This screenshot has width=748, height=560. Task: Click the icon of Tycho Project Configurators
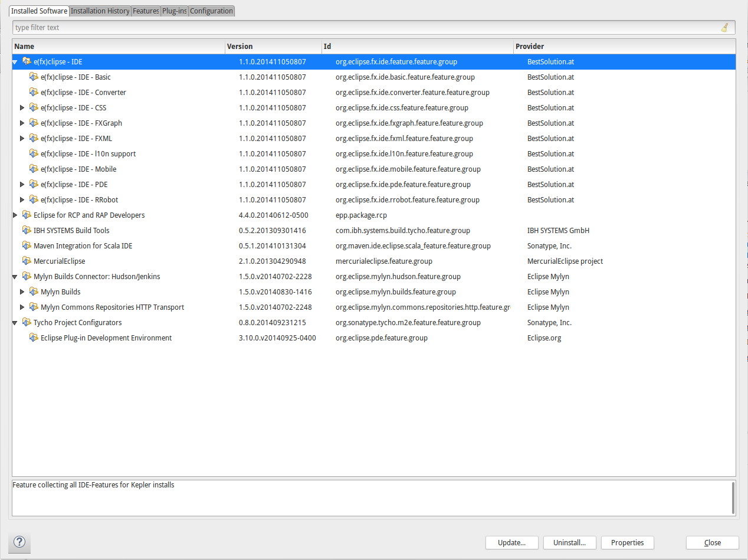[27, 322]
